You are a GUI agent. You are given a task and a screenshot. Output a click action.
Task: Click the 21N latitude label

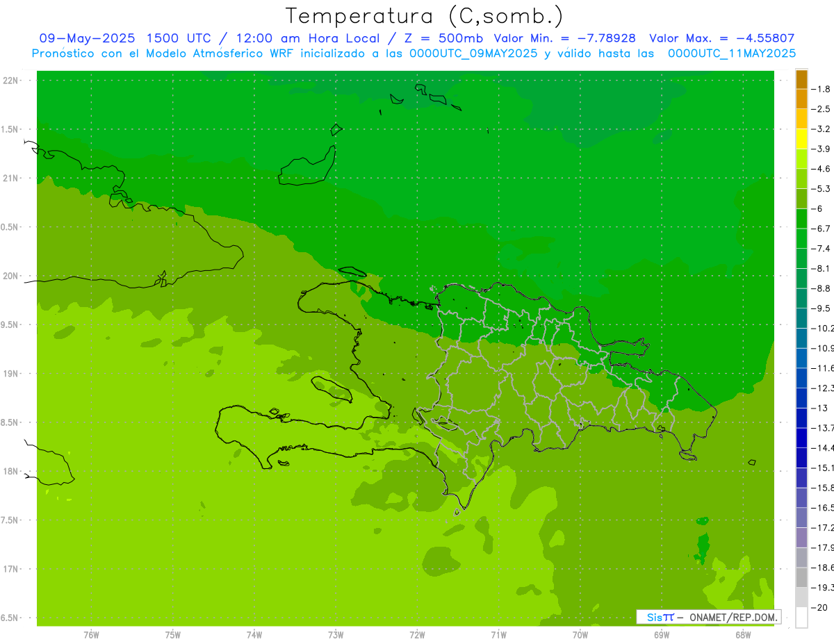pos(11,179)
